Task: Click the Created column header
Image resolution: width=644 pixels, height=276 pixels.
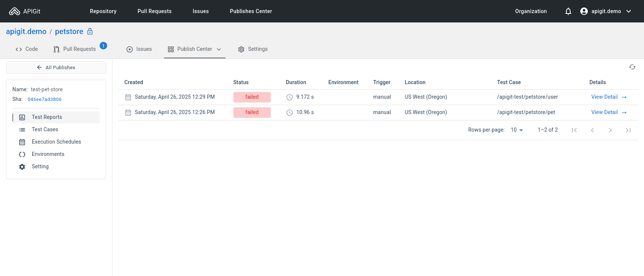Action: click(x=134, y=82)
